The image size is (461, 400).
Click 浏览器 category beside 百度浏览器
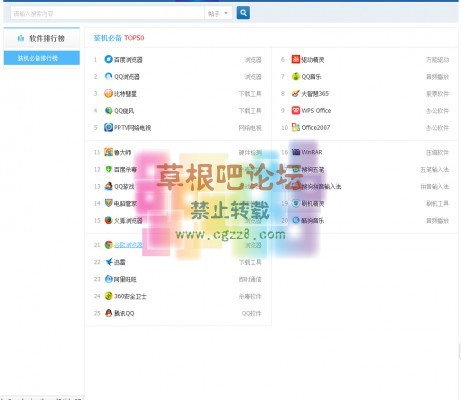point(253,60)
